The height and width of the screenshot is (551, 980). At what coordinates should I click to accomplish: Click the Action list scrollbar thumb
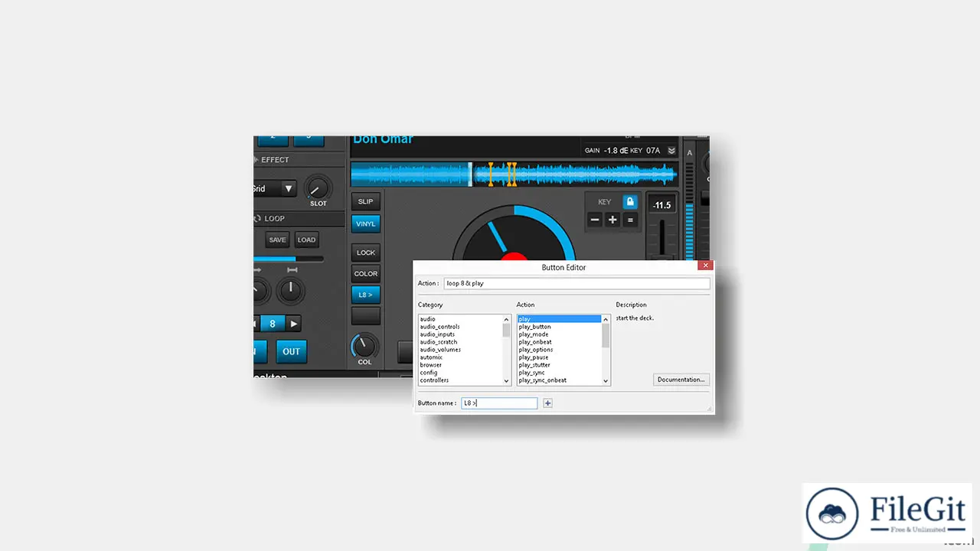click(606, 335)
